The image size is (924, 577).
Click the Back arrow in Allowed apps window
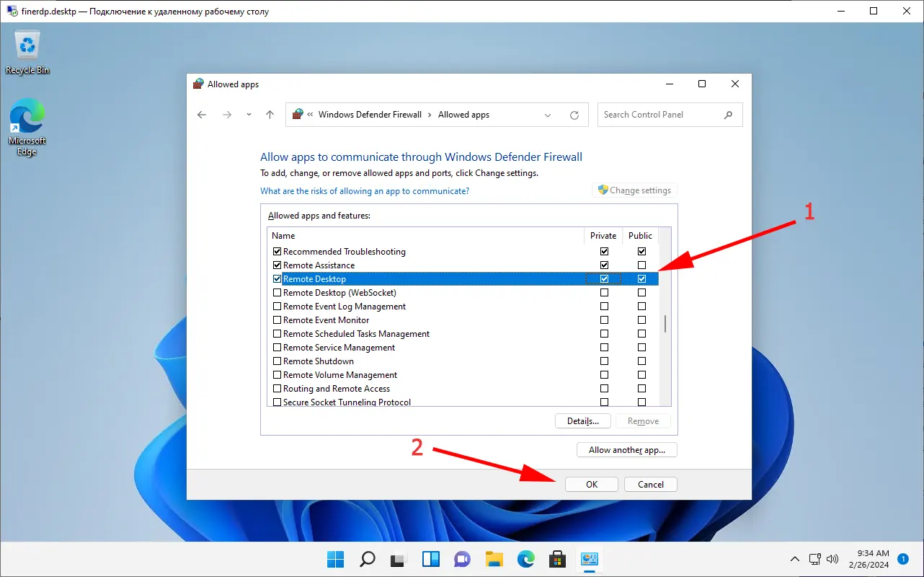202,115
